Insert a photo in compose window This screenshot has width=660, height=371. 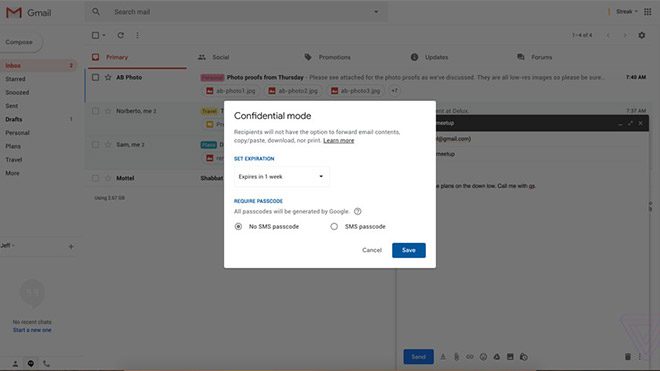click(x=510, y=357)
